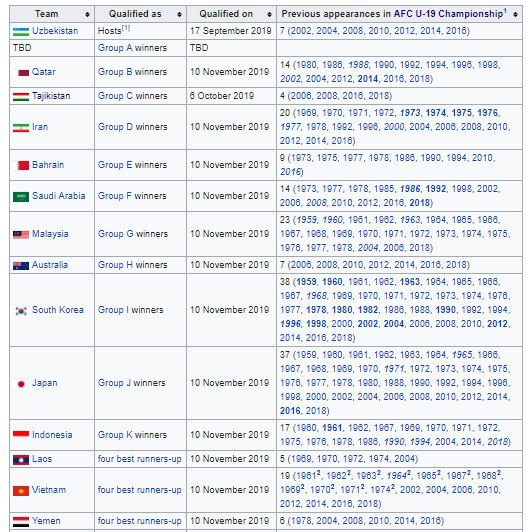Sort table by Team column arrows
Image resolution: width=526 pixels, height=532 pixels.
87,14
